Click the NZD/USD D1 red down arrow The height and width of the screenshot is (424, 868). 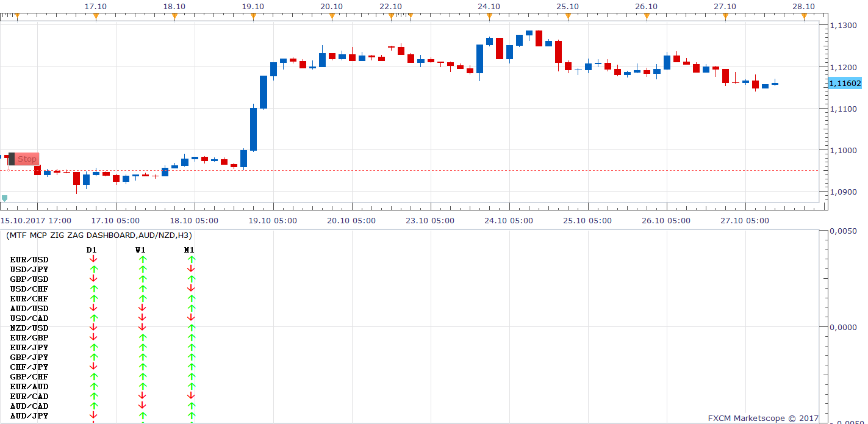point(93,328)
